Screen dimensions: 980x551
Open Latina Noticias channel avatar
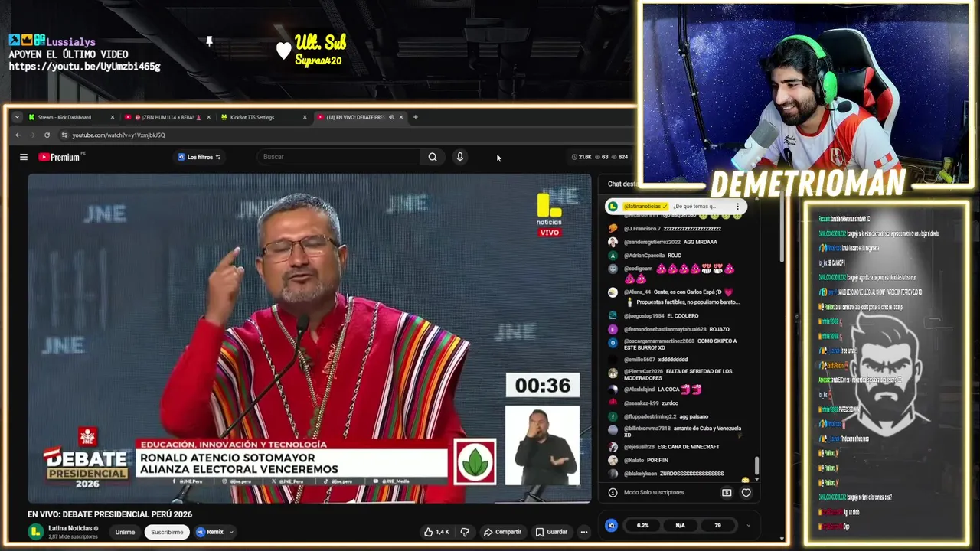(35, 532)
